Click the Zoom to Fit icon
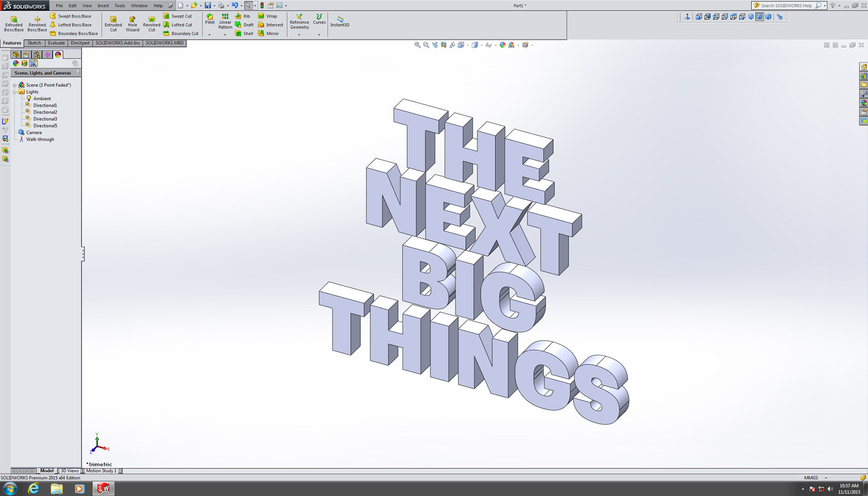Image resolution: width=868 pixels, height=496 pixels. pyautogui.click(x=417, y=45)
